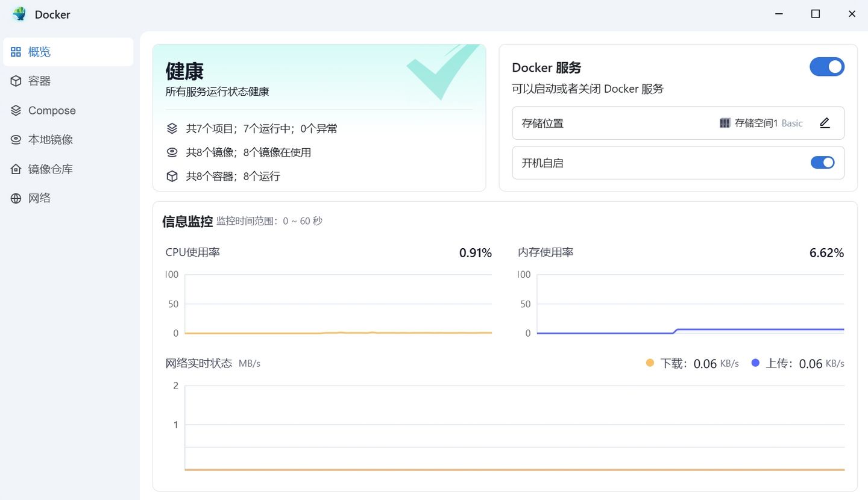
Task: Disable the 开机自启 auto-start switch
Action: [x=822, y=163]
